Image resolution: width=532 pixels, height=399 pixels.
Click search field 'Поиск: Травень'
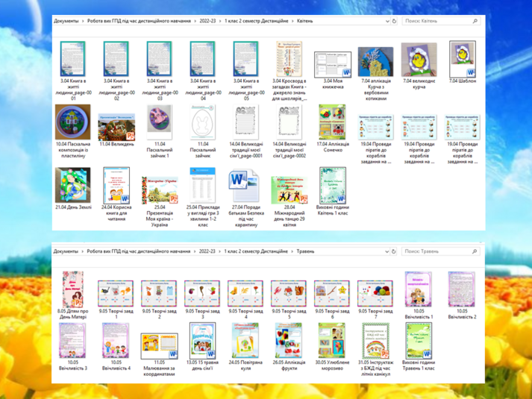tap(441, 251)
